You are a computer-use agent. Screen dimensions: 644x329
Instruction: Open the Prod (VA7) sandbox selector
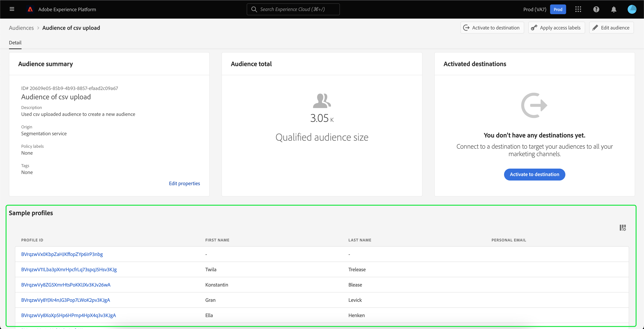tap(534, 9)
